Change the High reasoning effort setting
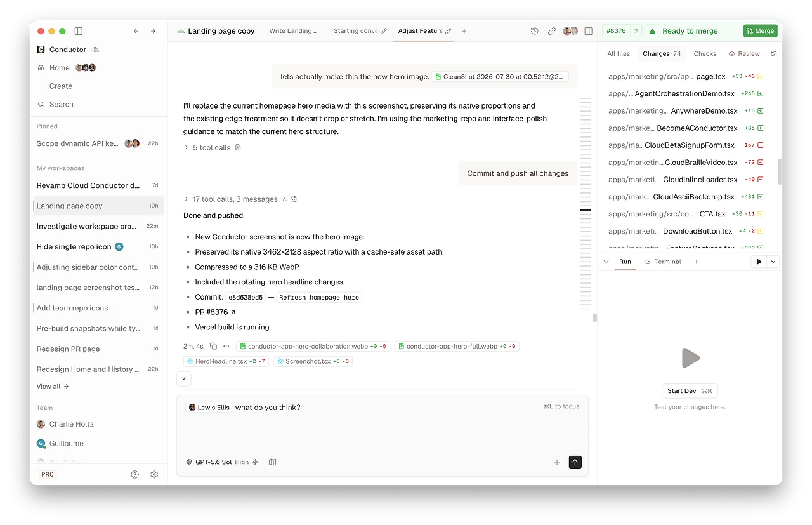The height and width of the screenshot is (525, 812). click(x=242, y=462)
